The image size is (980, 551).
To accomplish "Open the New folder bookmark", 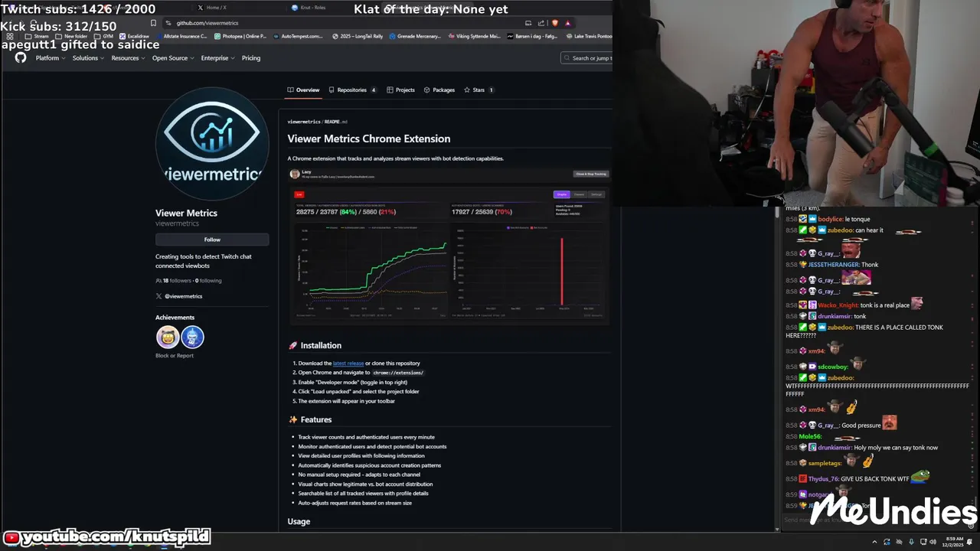I will 71,36.
